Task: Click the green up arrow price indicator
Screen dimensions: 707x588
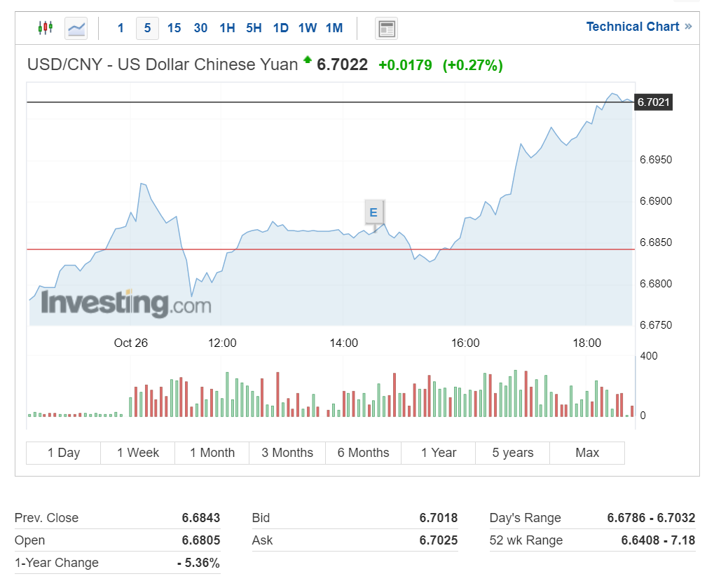Action: (308, 60)
